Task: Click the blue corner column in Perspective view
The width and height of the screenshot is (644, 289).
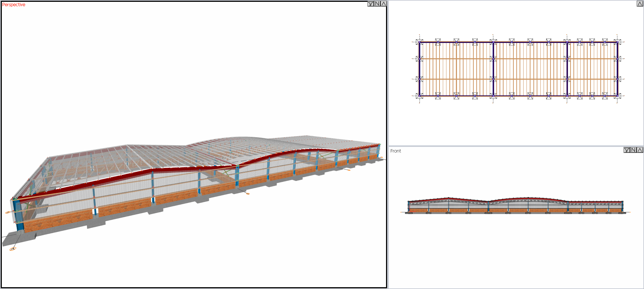Action: coord(18,215)
